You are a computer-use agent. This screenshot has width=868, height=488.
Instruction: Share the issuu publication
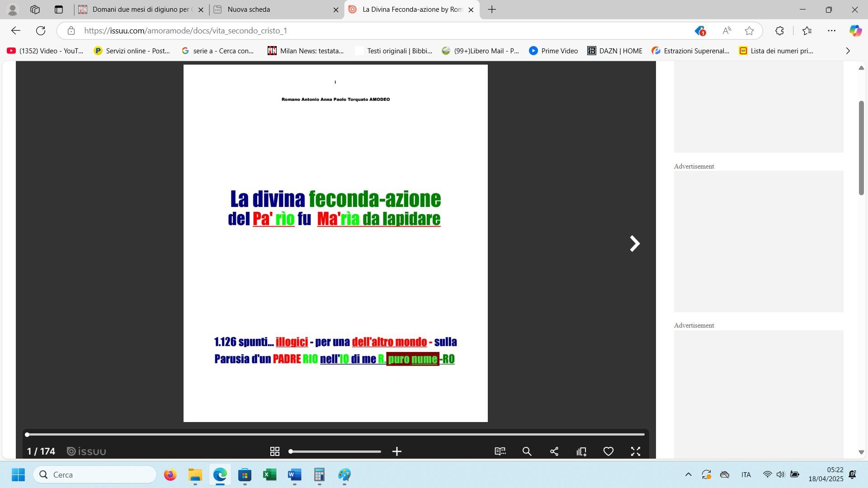554,451
